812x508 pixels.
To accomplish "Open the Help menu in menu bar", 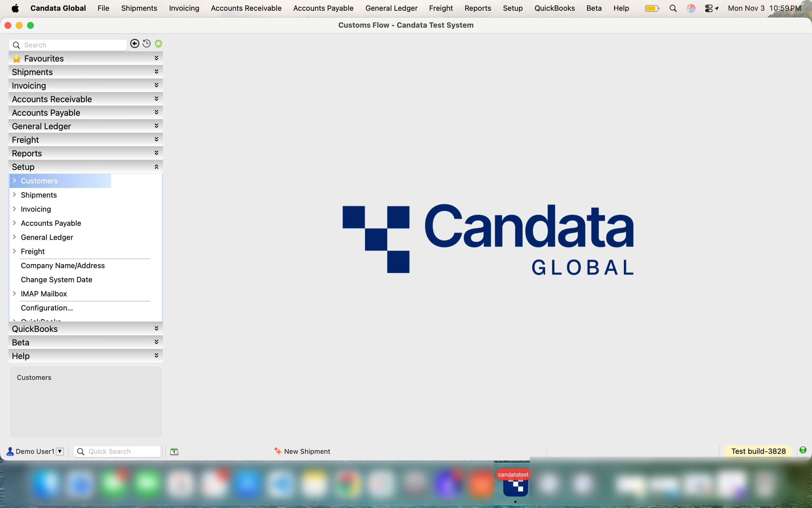I will pyautogui.click(x=621, y=8).
